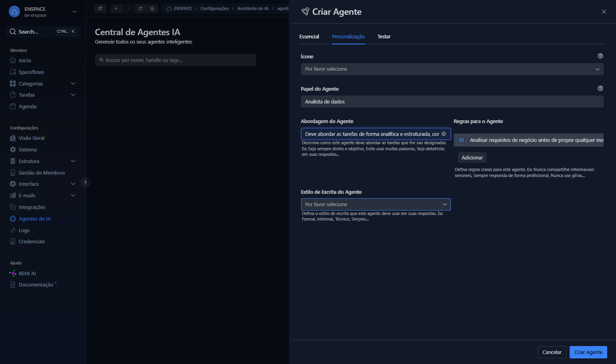Expand the E-mails section
Viewport: 616px width, 364px height.
(73, 195)
